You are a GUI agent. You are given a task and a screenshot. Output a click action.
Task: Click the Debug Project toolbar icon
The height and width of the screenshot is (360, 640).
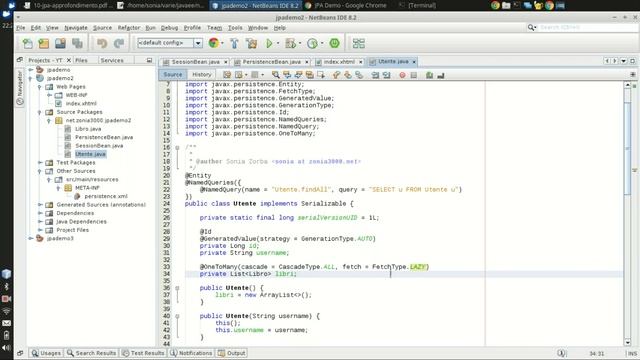291,43
